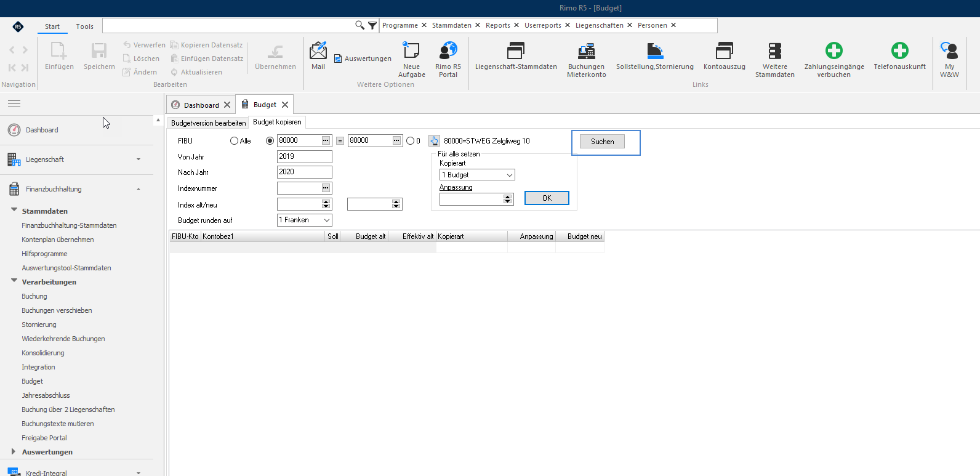Click the Auswertungen ribbon item

(363, 58)
